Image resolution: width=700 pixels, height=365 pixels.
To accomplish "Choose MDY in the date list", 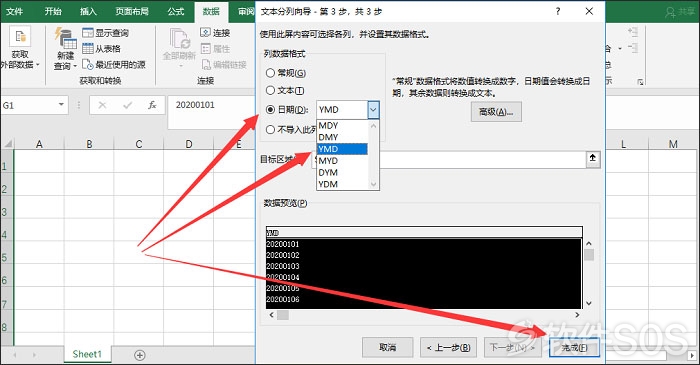I will click(x=342, y=125).
